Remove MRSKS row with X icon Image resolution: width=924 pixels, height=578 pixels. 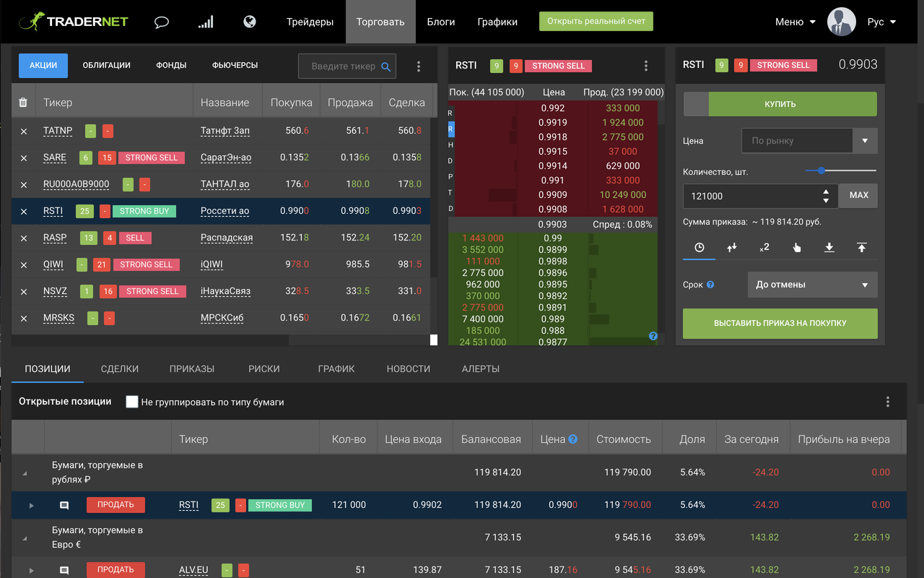coord(24,319)
